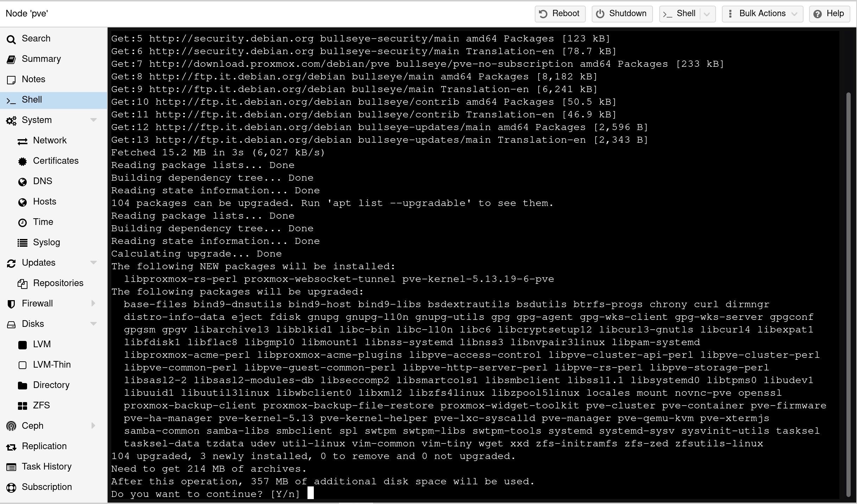Select the Disks section icon

pos(11,324)
